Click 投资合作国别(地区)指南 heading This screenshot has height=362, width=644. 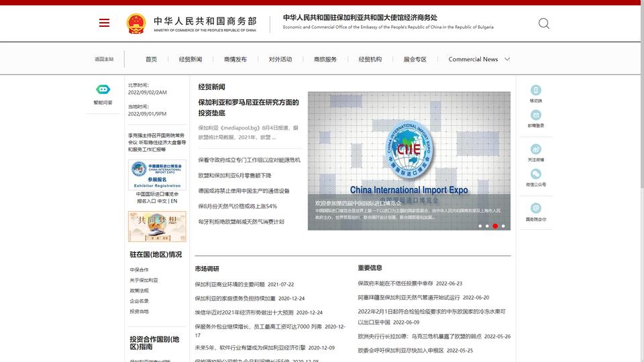click(x=154, y=343)
